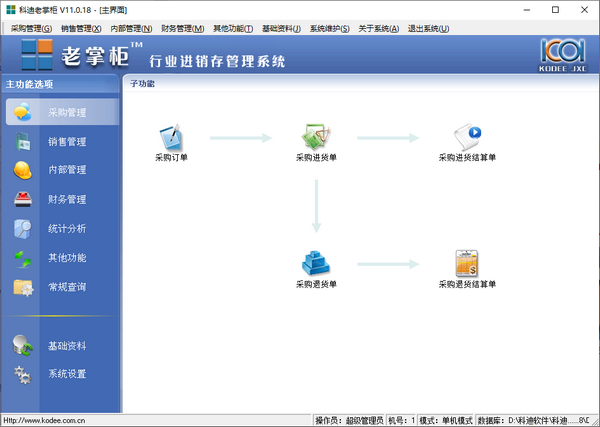Click the 采购管理 chat bubble sidebar icon
The image size is (600, 427).
point(23,112)
